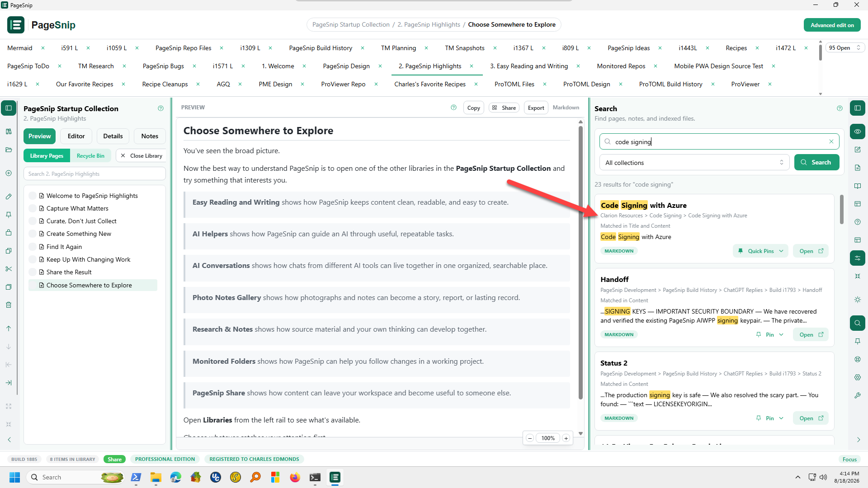868x488 pixels.
Task: Click the help icon in the Search panel header
Action: 840,108
